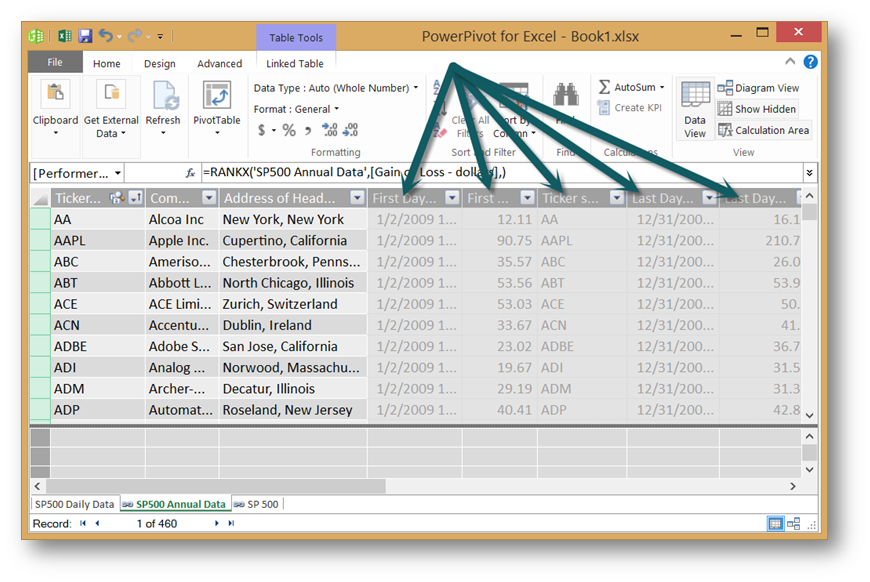Select the ADBE ticker cell in first column
This screenshot has height=582, width=870.
[98, 346]
